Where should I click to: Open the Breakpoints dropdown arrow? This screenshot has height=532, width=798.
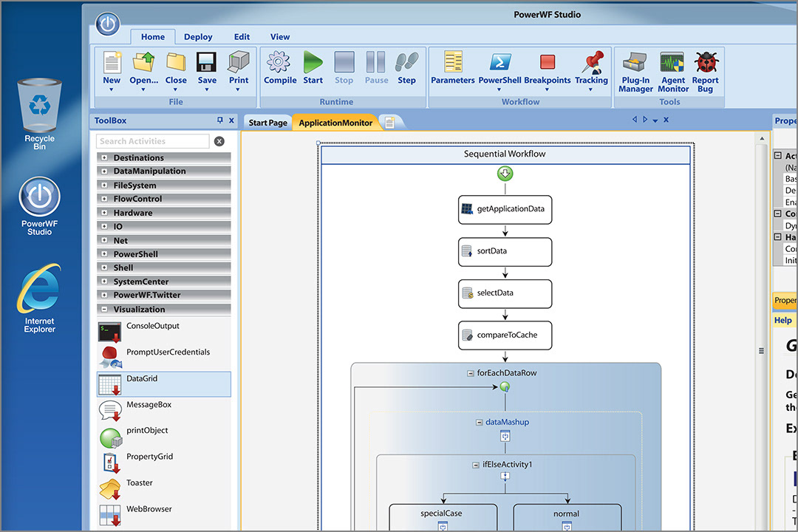547,89
